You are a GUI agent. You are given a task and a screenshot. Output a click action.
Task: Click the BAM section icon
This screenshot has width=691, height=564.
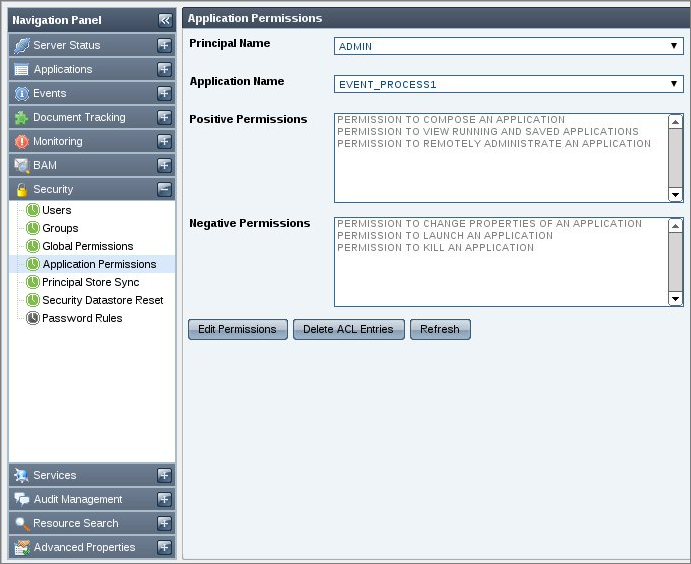(x=21, y=165)
